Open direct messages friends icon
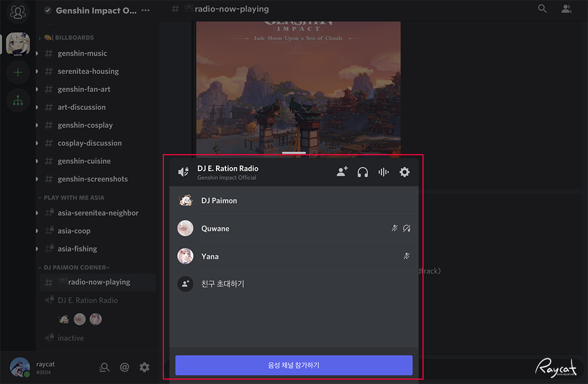The height and width of the screenshot is (384, 588). tap(17, 12)
